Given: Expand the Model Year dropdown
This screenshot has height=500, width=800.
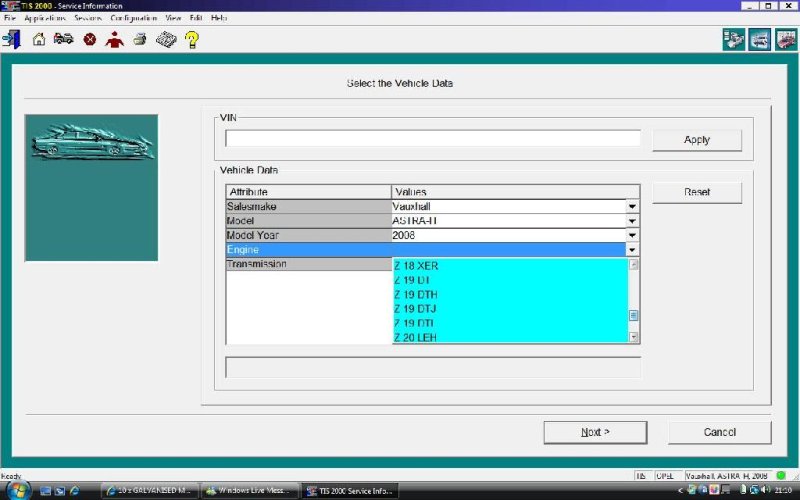Looking at the screenshot, I should 632,236.
